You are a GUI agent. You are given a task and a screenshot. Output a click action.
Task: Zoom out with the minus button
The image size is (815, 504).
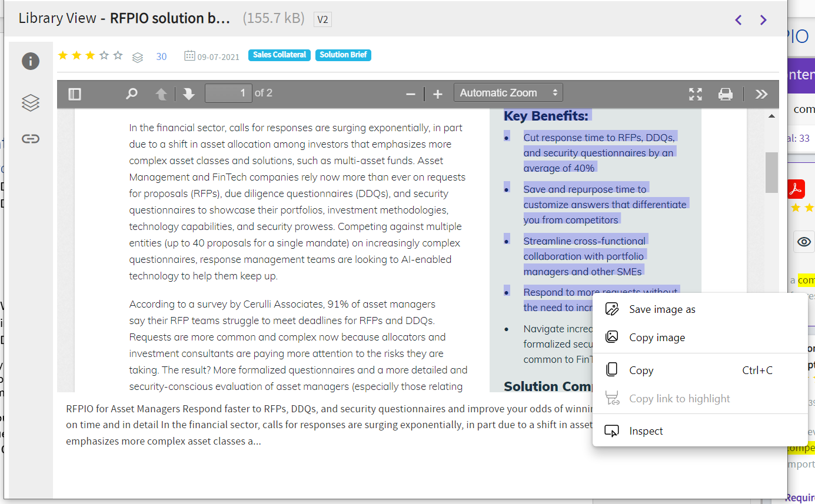point(411,94)
